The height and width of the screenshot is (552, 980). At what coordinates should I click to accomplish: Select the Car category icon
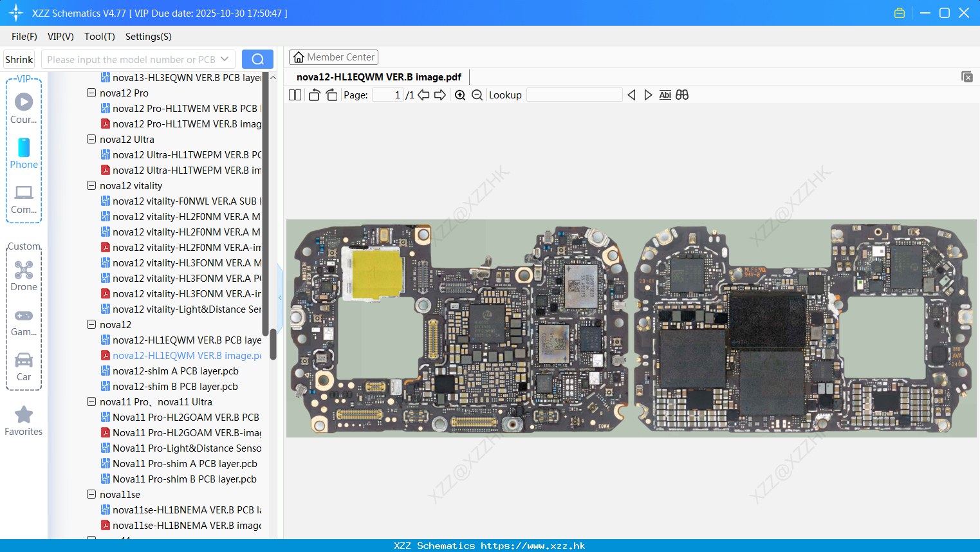click(x=24, y=367)
